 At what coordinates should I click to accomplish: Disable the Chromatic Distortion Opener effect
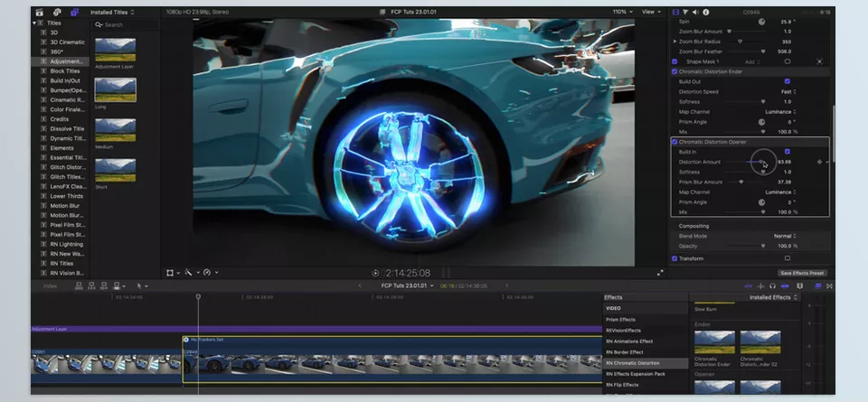pyautogui.click(x=675, y=142)
